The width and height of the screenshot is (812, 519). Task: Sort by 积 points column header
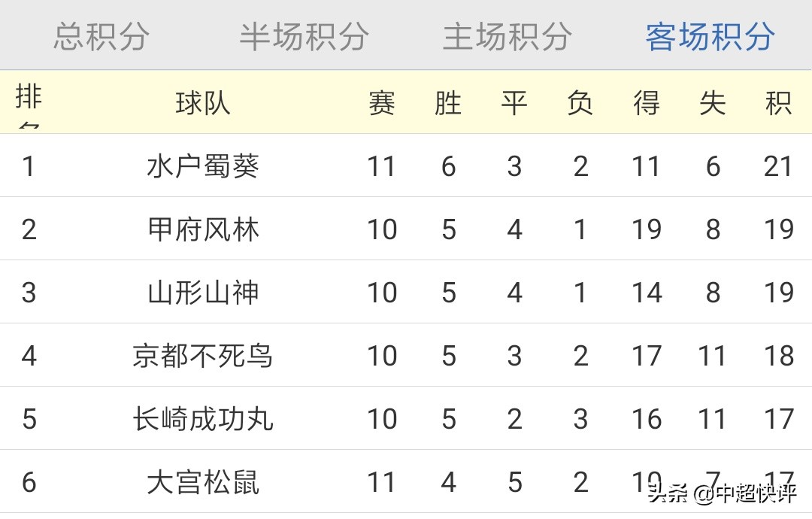(779, 103)
